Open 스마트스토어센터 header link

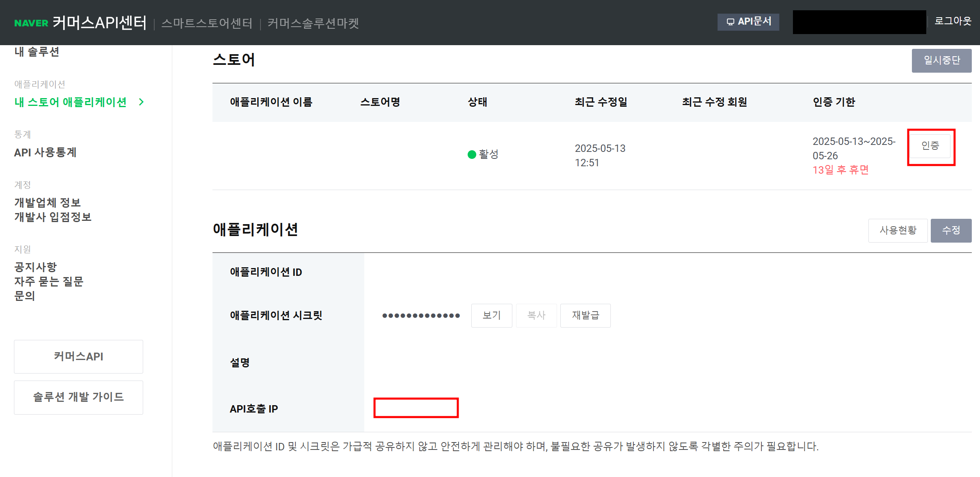coord(207,23)
